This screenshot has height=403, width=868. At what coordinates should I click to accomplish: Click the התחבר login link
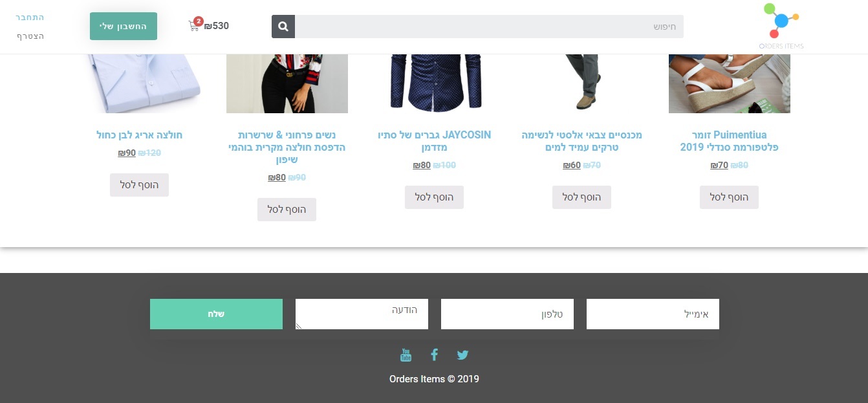pyautogui.click(x=30, y=17)
